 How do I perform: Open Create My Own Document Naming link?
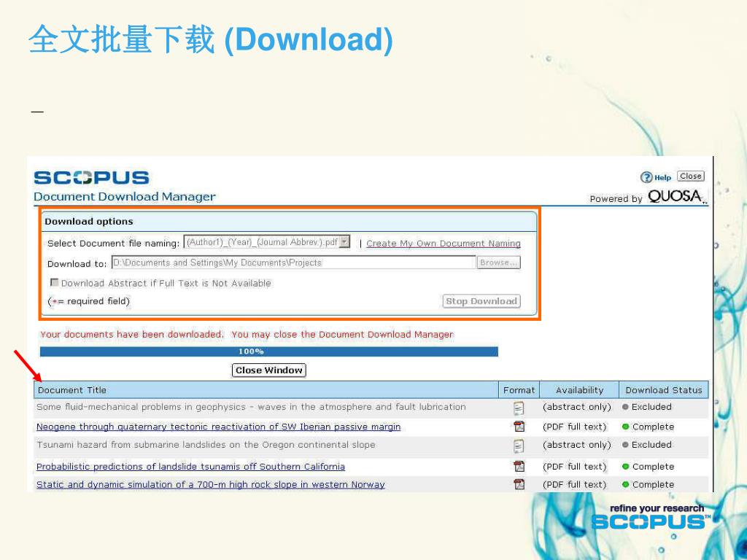pos(443,244)
